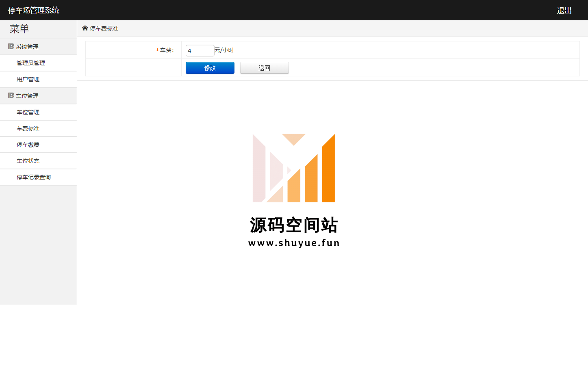Click the blue 修改 button
588x383 pixels.
tap(210, 68)
